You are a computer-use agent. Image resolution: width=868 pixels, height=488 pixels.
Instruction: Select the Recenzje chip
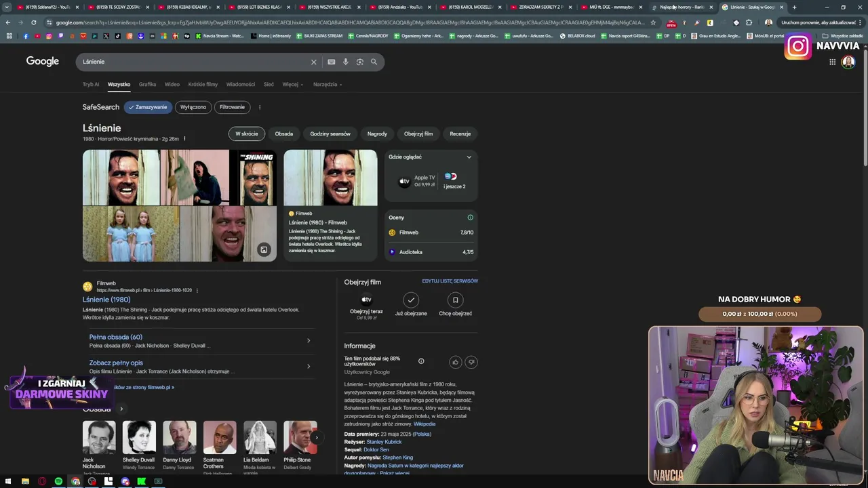click(x=460, y=134)
